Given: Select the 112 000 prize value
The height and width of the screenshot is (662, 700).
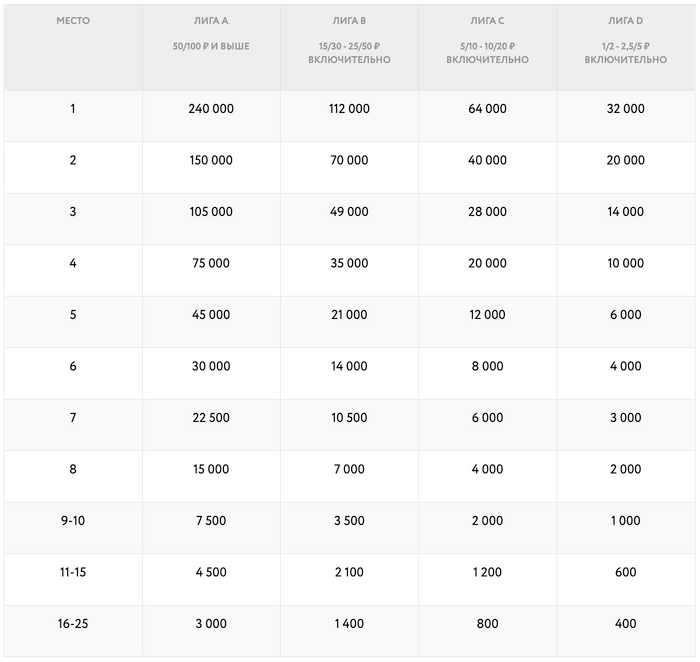Looking at the screenshot, I should (349, 109).
